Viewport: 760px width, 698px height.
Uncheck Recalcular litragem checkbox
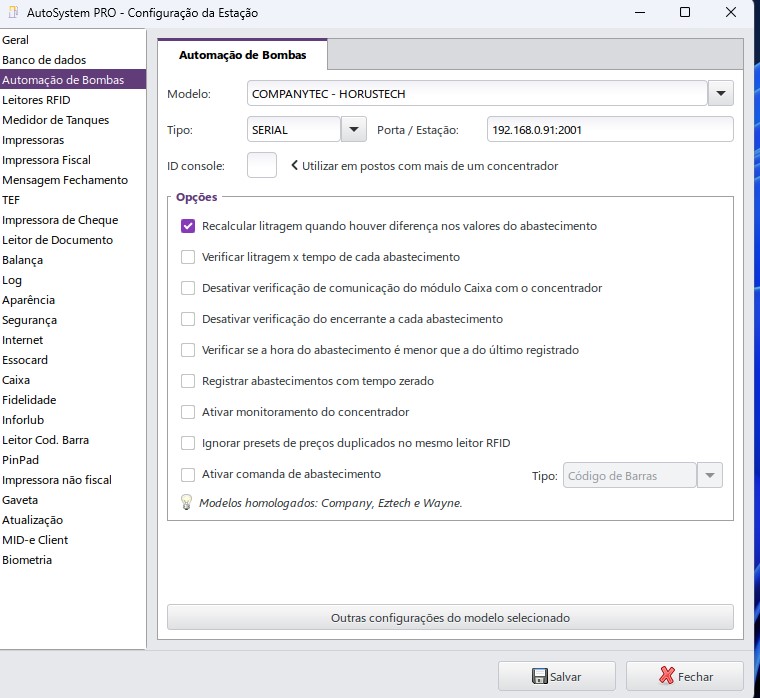point(188,226)
